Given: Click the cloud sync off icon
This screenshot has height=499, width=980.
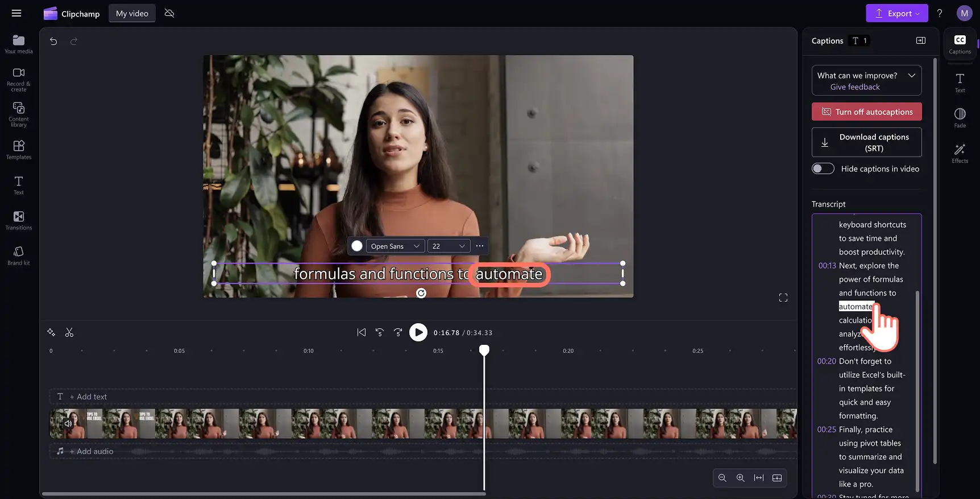Looking at the screenshot, I should pyautogui.click(x=169, y=13).
